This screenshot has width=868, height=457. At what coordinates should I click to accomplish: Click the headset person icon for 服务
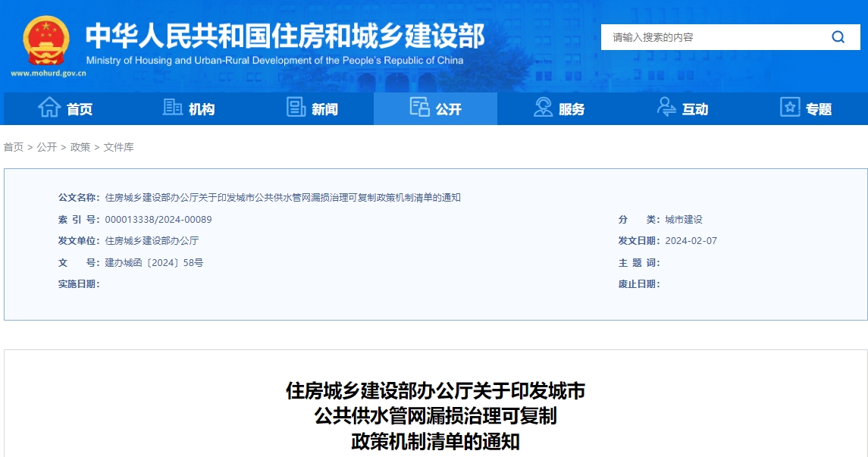pos(543,108)
